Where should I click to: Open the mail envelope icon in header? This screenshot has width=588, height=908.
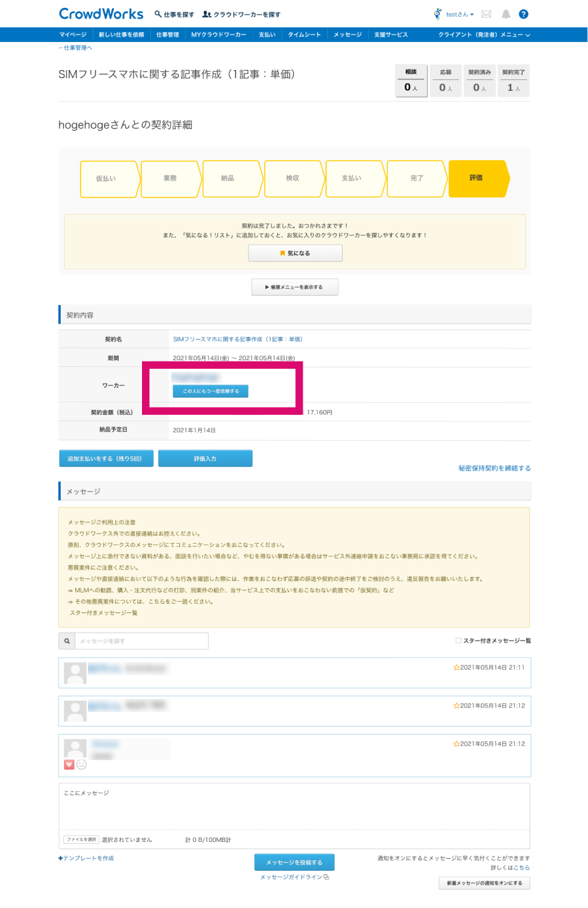pos(487,14)
